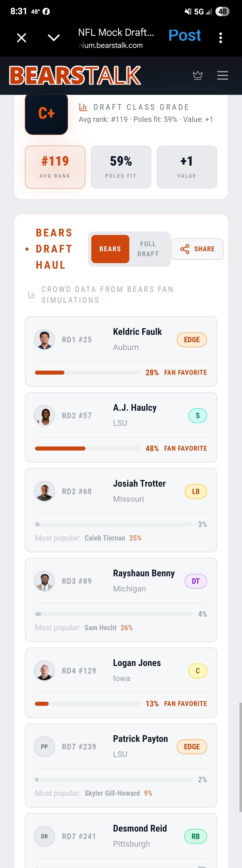This screenshot has height=868, width=242.
Task: Click the LB badge for Josiah Trotter
Action: coord(196,491)
